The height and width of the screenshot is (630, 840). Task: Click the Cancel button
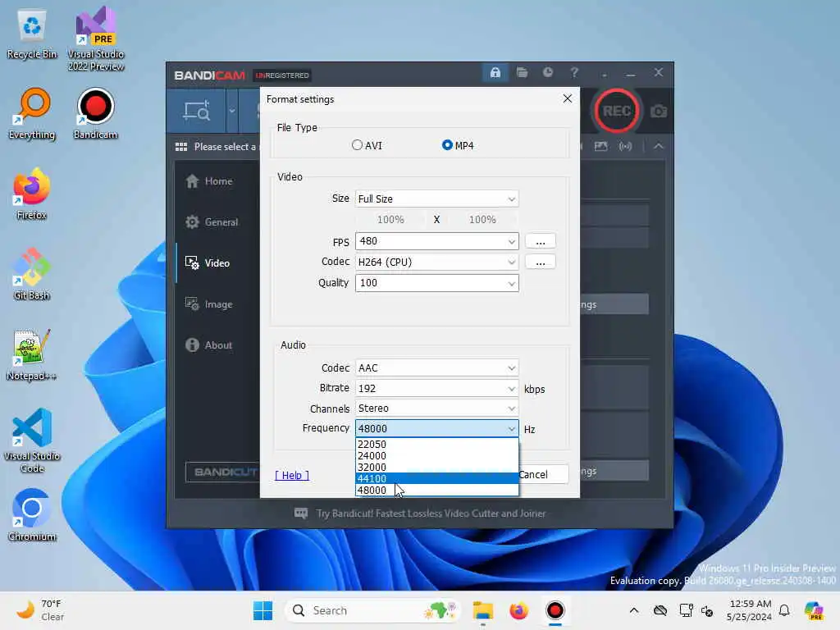pyautogui.click(x=542, y=475)
